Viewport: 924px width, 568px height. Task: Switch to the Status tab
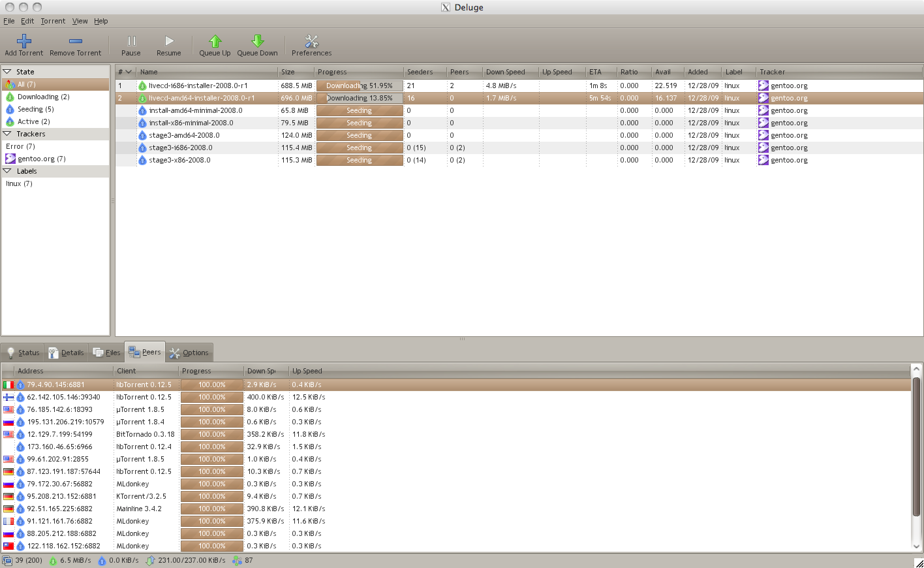pos(23,353)
